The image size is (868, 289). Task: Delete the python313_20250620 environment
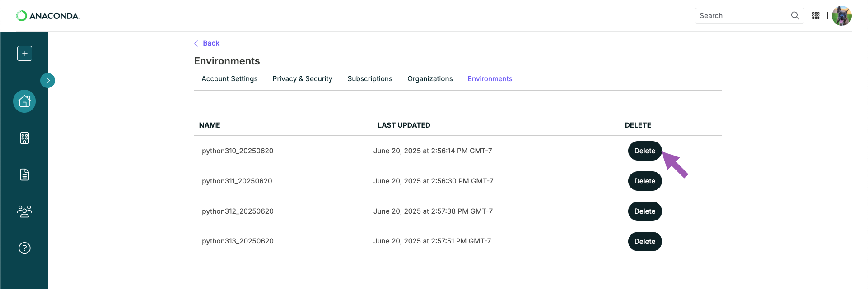click(644, 241)
